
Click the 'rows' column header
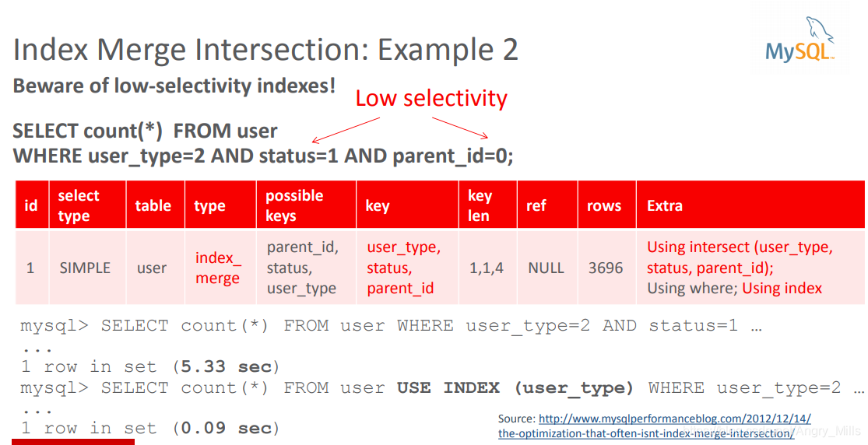(606, 205)
